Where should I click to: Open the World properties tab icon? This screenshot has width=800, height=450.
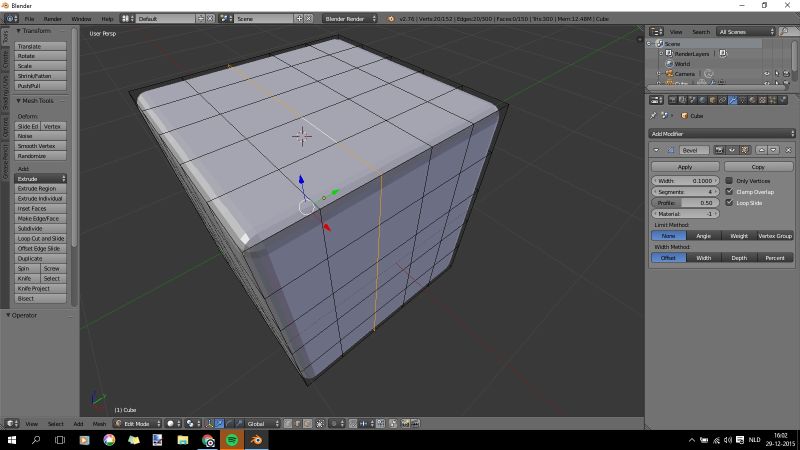pos(703,100)
